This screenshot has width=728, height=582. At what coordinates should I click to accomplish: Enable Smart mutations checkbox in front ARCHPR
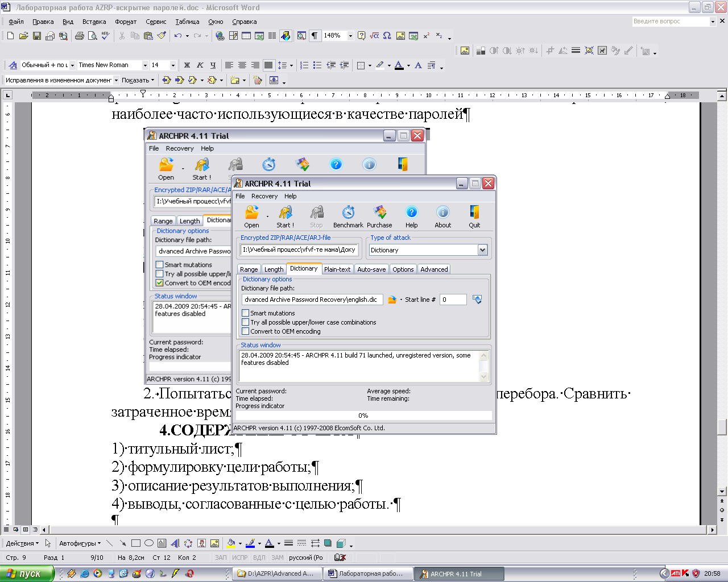[x=245, y=313]
